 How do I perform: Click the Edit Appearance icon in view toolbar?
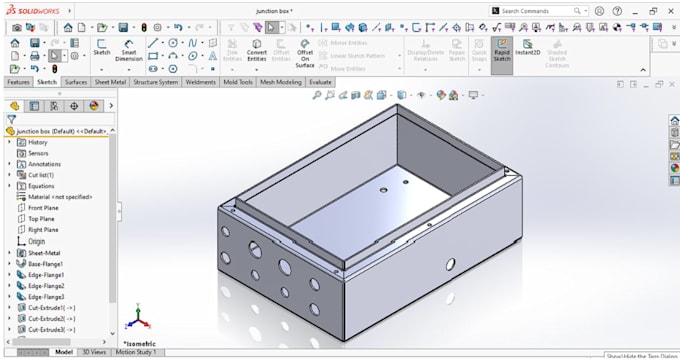(x=441, y=95)
